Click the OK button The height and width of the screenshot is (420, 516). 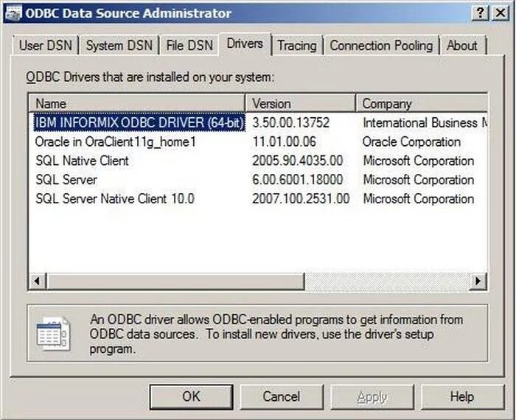click(192, 396)
